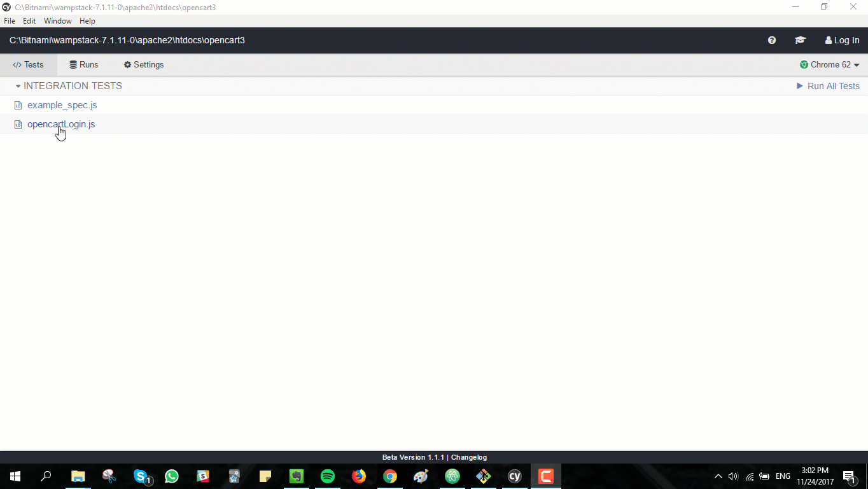Open Firefox from the taskbar
Viewport: 868px width, 489px height.
pos(359,476)
